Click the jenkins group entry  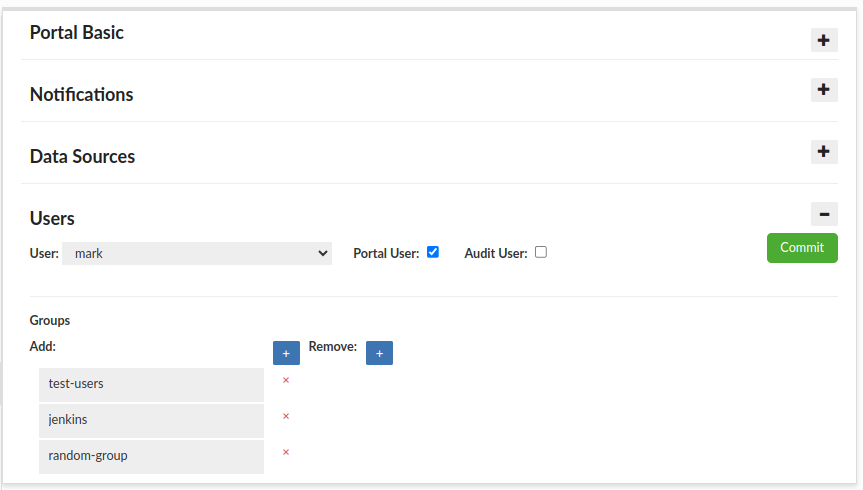(151, 420)
